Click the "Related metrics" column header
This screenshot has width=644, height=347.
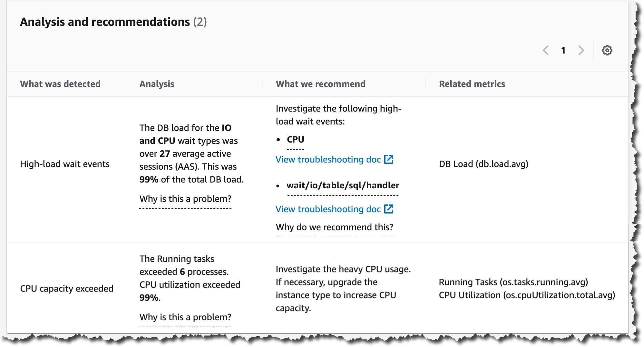pyautogui.click(x=472, y=84)
